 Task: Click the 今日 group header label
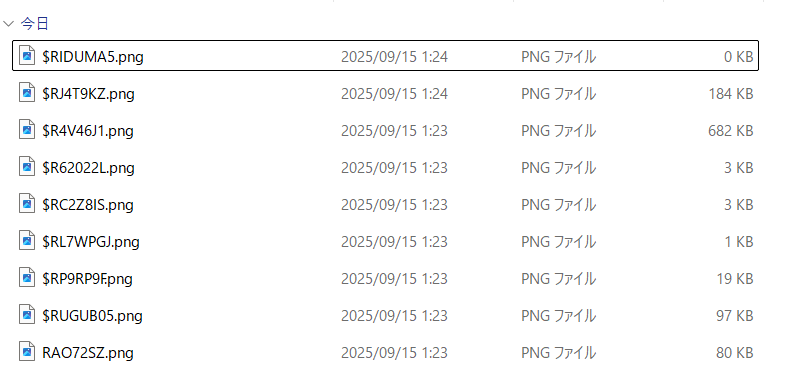pyautogui.click(x=35, y=24)
